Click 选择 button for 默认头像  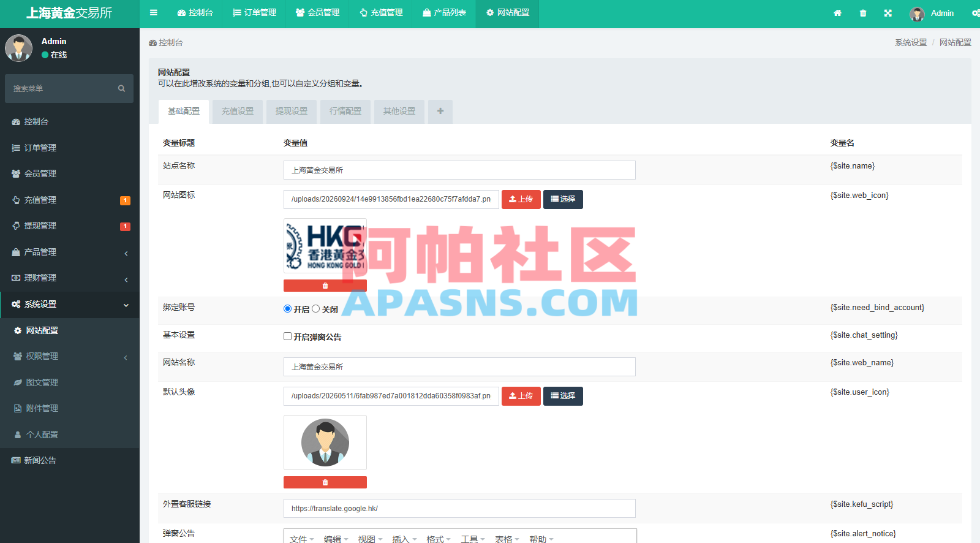click(563, 396)
